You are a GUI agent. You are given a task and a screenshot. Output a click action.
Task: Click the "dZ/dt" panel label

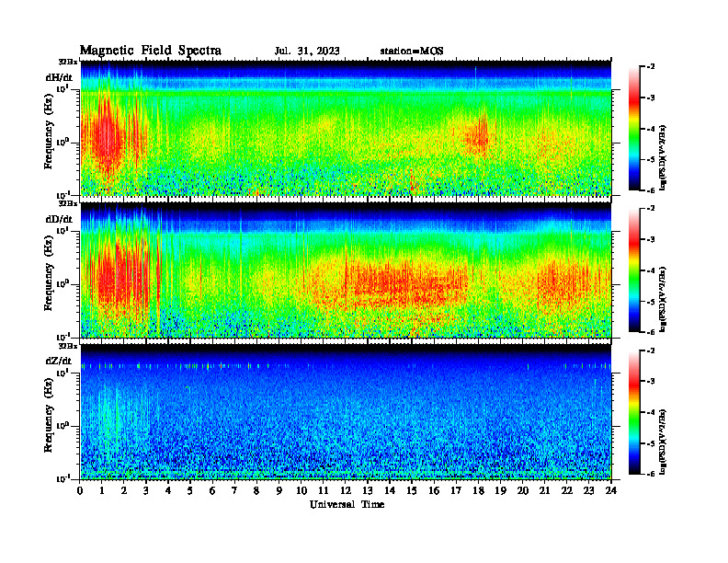pyautogui.click(x=59, y=361)
